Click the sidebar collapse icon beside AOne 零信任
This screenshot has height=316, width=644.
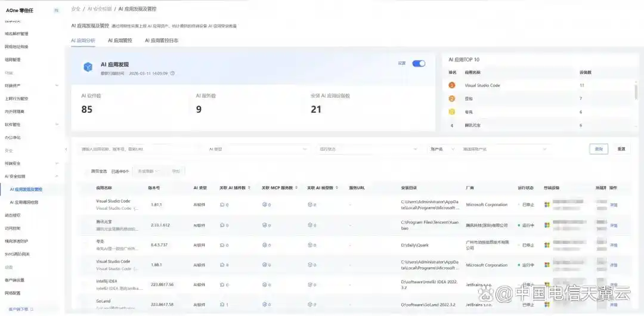[x=56, y=10]
